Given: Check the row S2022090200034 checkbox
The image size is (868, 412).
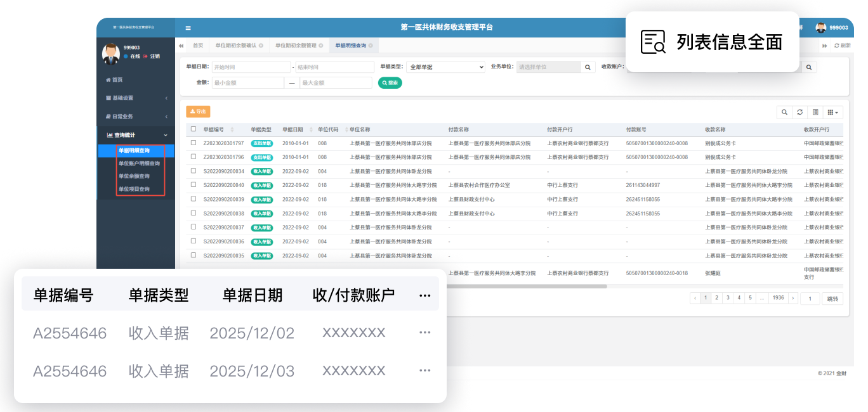Looking at the screenshot, I should click(x=194, y=171).
